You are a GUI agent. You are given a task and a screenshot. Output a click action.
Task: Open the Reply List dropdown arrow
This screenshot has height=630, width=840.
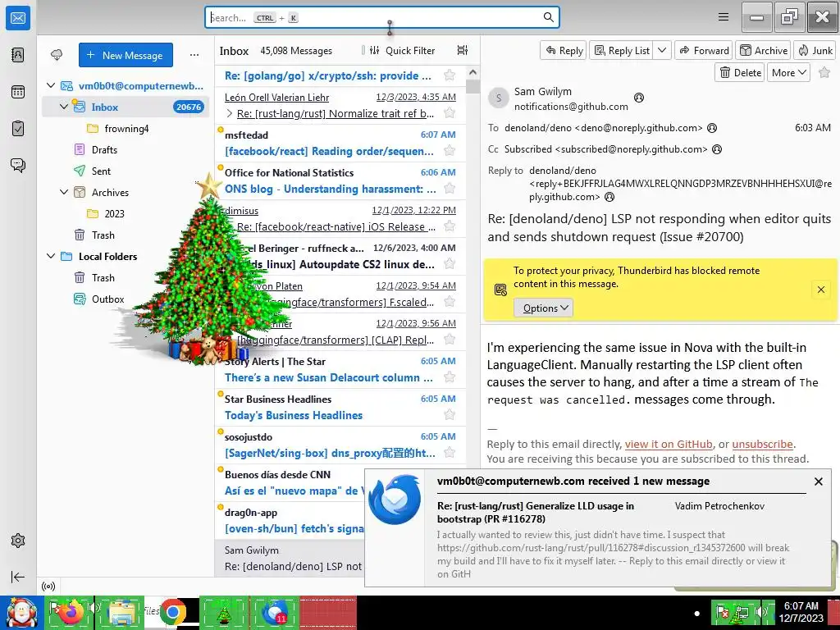662,50
